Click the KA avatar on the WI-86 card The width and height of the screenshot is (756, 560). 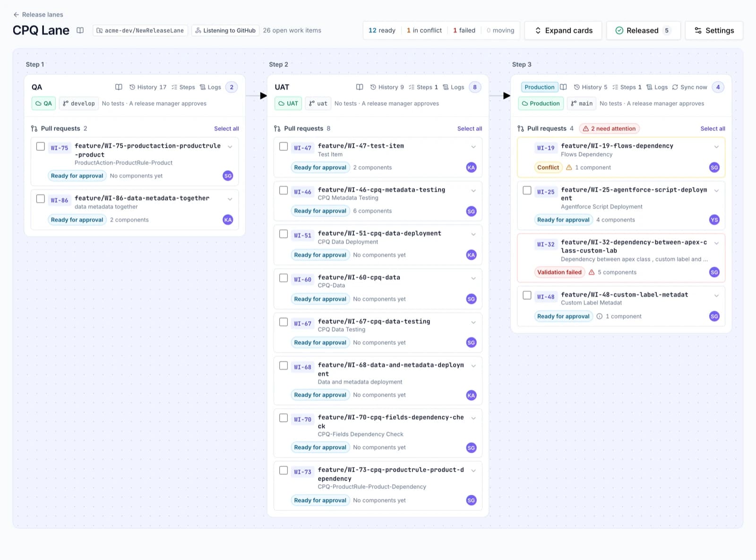228,220
